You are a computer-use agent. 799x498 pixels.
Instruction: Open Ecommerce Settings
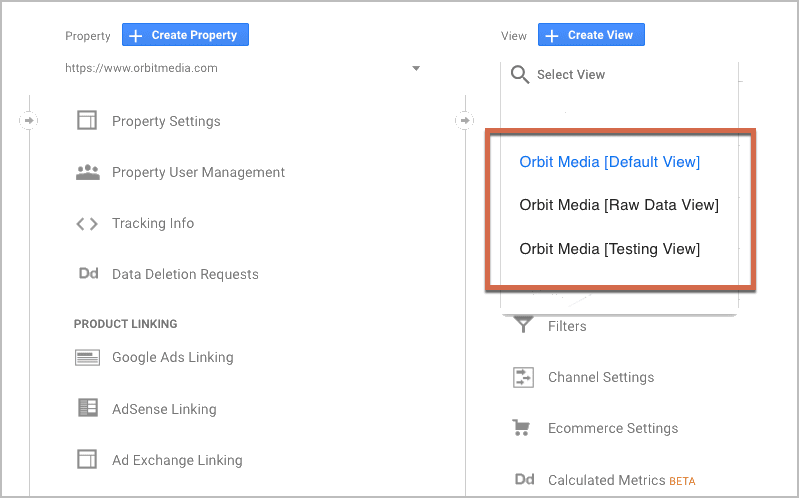point(613,428)
